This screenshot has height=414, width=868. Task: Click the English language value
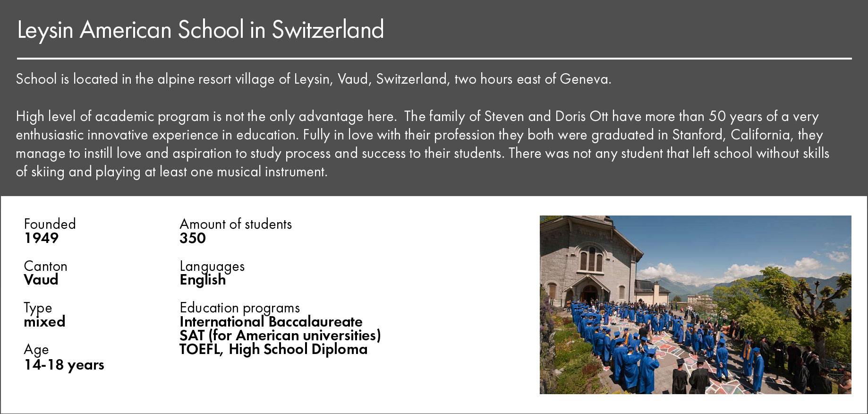[x=203, y=280]
